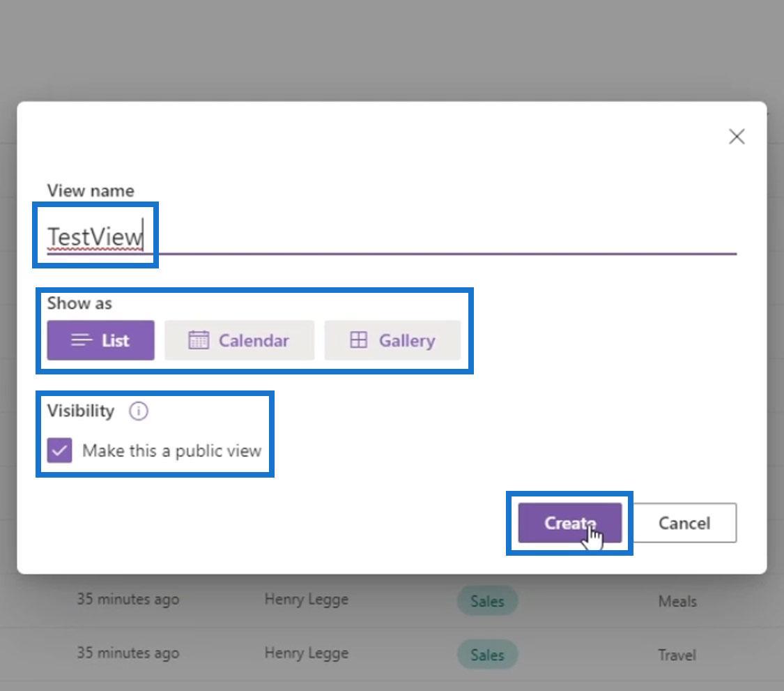Click '35 minutes ago' in Meals row
Image resolution: width=784 pixels, height=691 pixels.
[128, 600]
